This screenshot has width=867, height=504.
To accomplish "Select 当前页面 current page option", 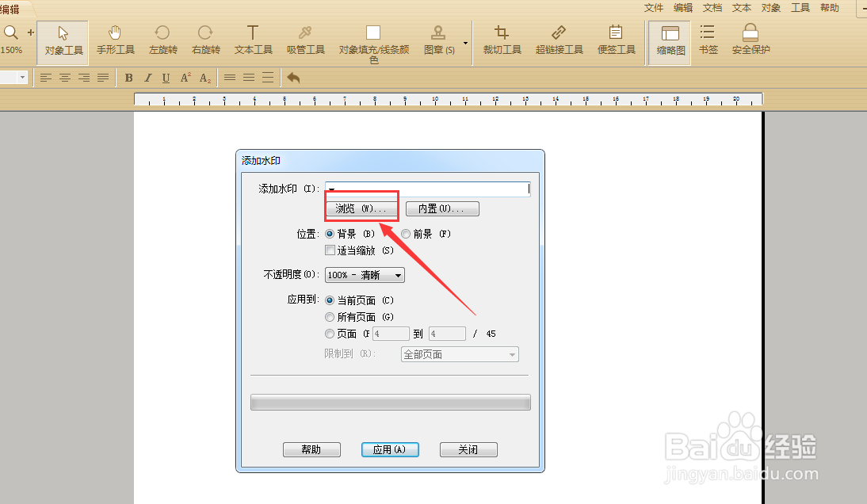I will pyautogui.click(x=330, y=300).
